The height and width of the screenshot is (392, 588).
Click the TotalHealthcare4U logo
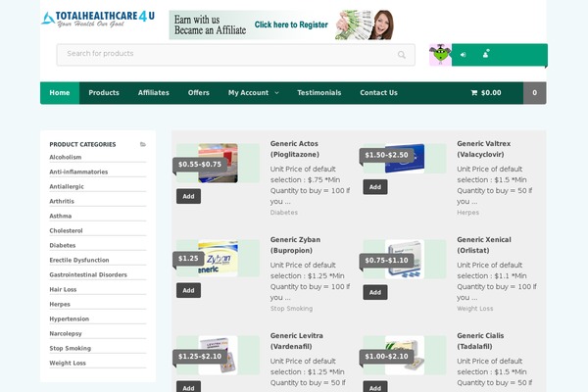(x=98, y=19)
